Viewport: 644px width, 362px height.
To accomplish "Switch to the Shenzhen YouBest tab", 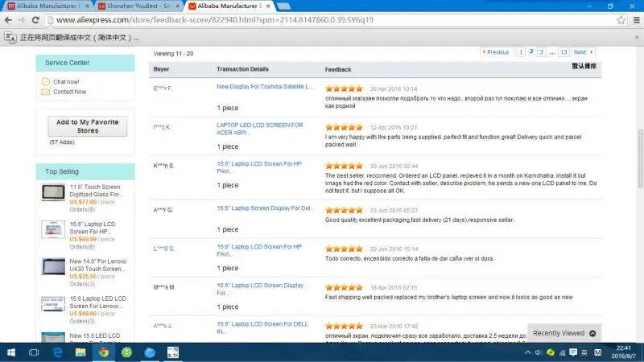I will [x=139, y=6].
